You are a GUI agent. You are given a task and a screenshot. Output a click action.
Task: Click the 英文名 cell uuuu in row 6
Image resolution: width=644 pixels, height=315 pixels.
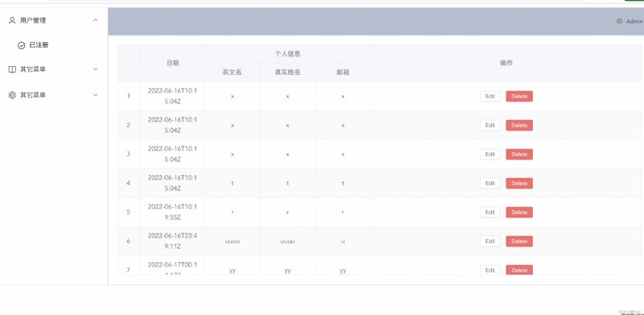[233, 242]
